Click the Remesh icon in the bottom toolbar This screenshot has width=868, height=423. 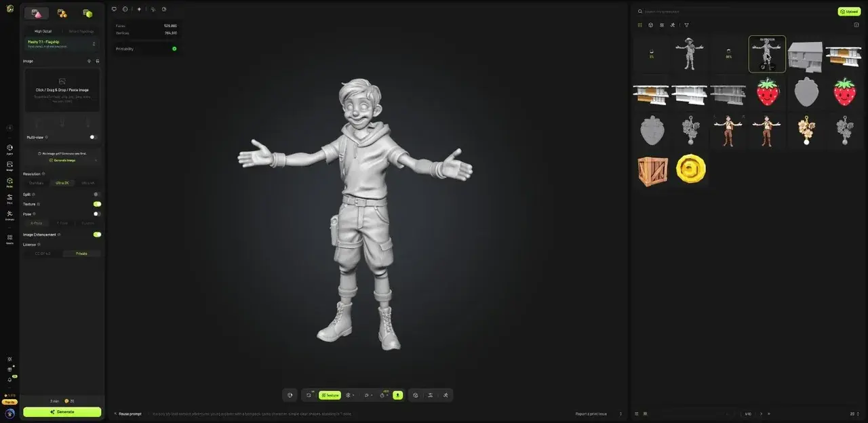309,395
